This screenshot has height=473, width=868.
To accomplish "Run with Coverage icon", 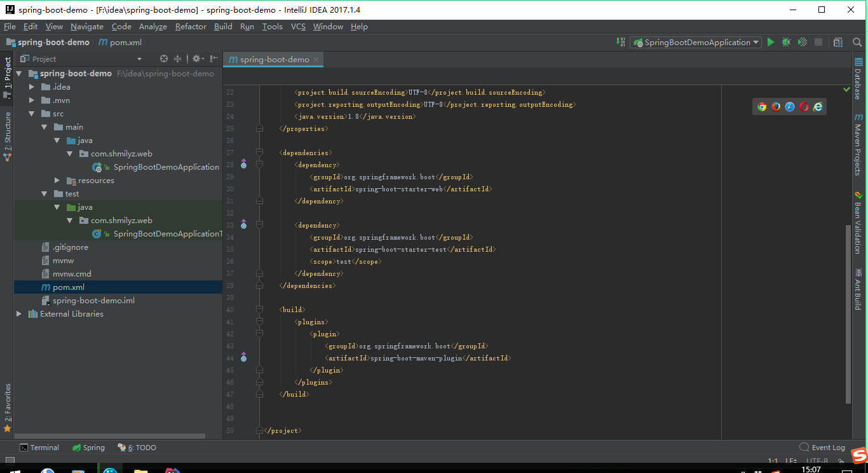I will pos(802,43).
